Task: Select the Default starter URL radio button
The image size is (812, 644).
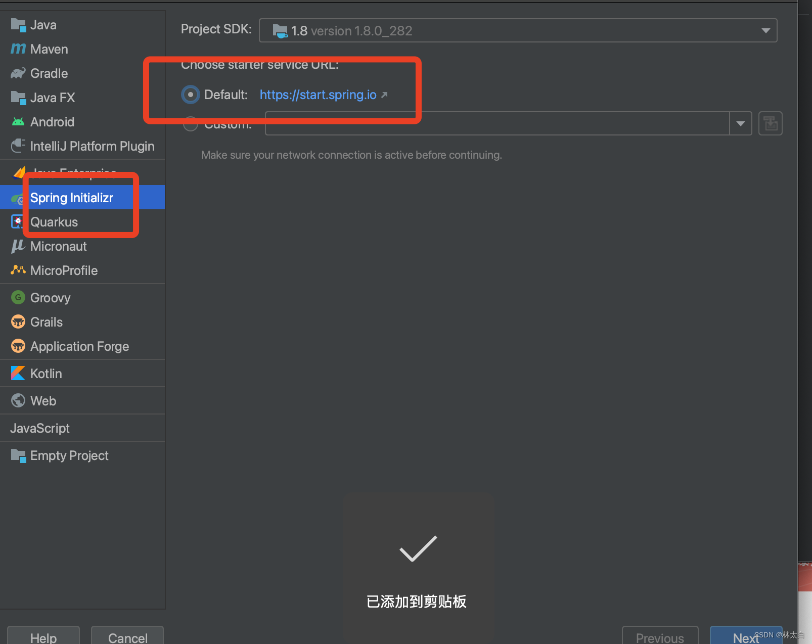Action: coord(191,95)
